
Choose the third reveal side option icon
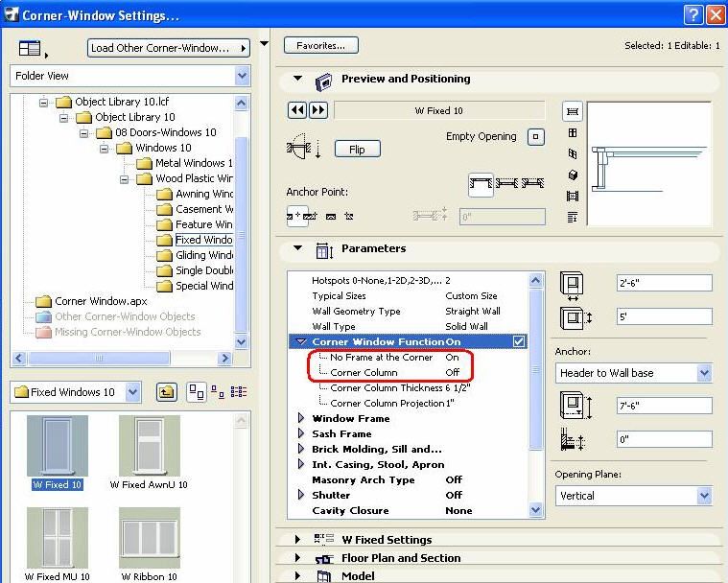[532, 183]
